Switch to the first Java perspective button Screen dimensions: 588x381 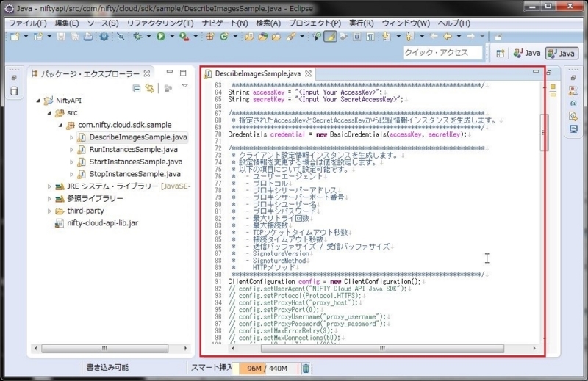coord(527,53)
